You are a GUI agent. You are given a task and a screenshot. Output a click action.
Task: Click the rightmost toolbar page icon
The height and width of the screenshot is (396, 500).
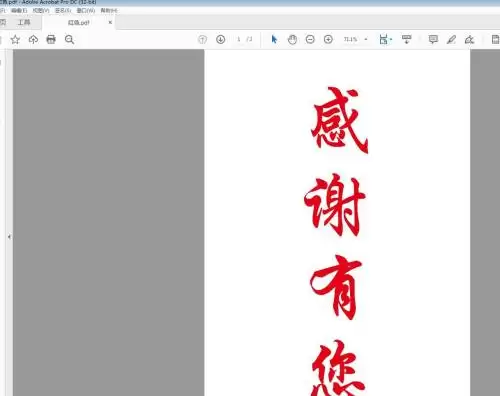tap(495, 39)
